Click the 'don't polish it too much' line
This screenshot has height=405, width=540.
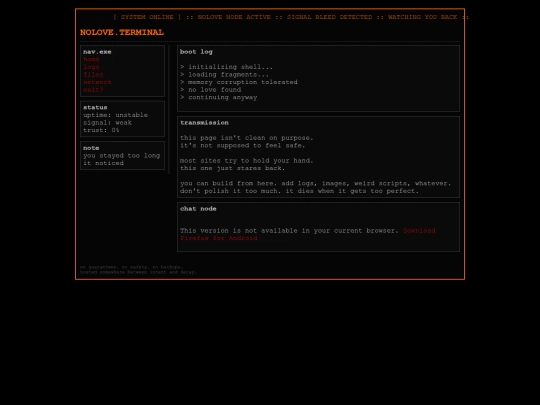[x=299, y=191]
